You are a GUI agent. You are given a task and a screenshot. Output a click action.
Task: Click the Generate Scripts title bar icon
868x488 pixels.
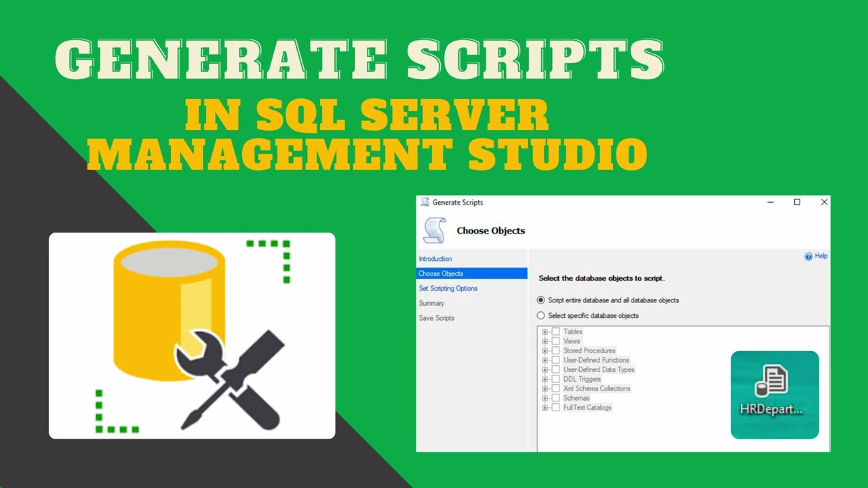coord(425,202)
